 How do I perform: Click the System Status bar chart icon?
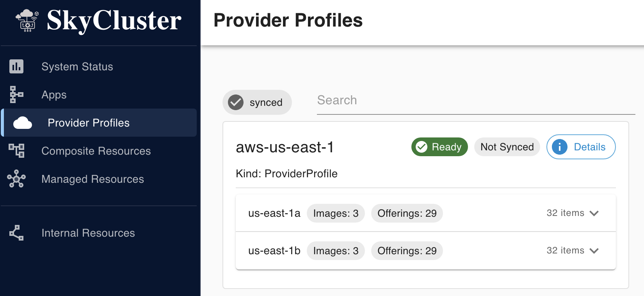(16, 66)
